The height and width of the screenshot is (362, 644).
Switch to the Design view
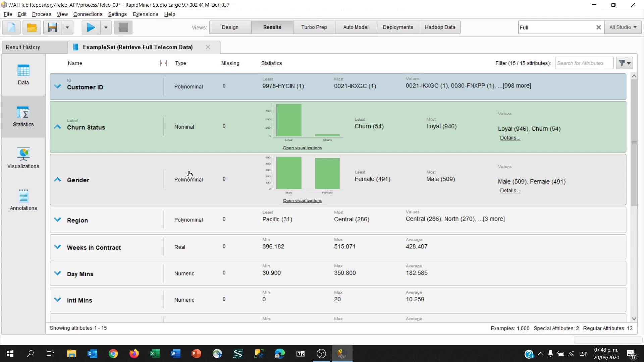click(230, 27)
